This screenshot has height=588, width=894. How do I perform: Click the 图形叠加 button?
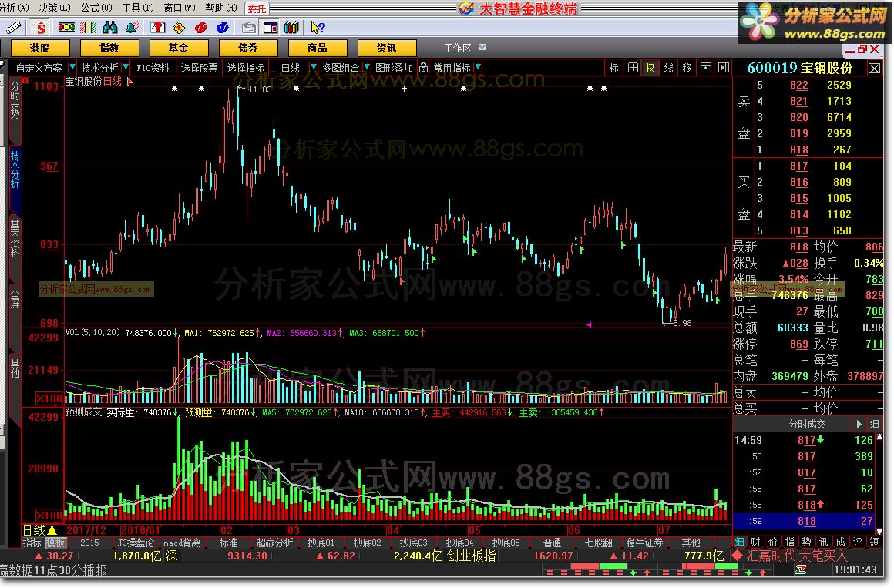394,67
